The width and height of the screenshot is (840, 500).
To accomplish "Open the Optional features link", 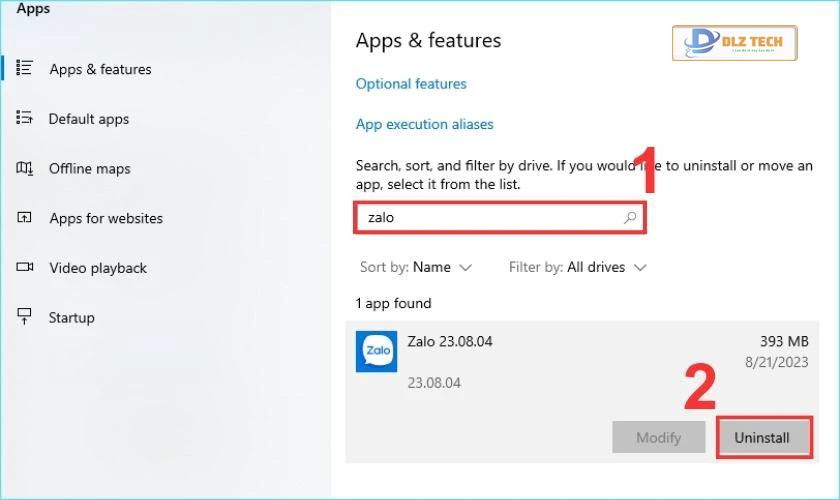I will coord(411,84).
